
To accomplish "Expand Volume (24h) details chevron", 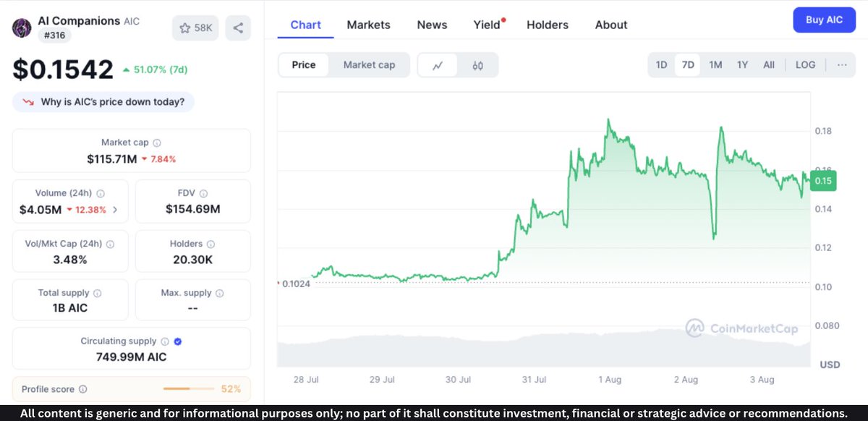I will pos(116,210).
